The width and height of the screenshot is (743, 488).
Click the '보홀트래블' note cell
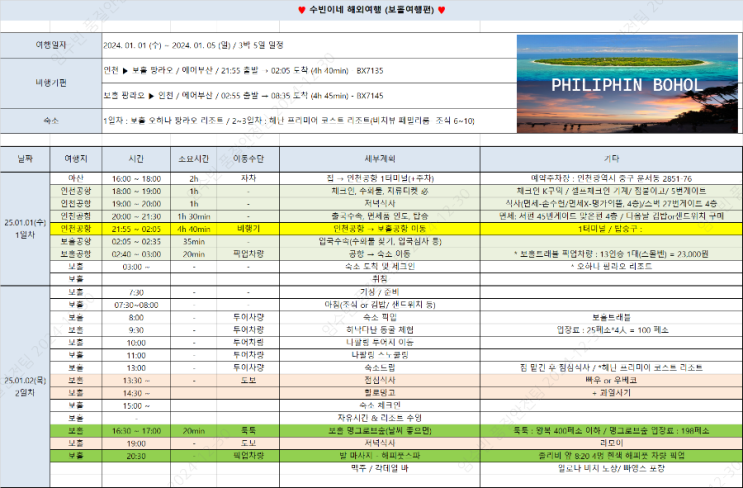click(x=611, y=317)
